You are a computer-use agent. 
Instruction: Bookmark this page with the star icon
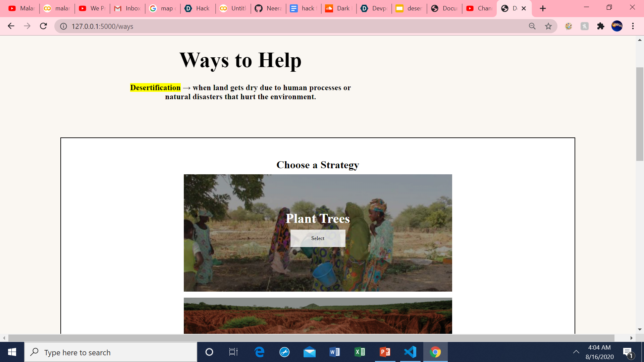coord(548,26)
